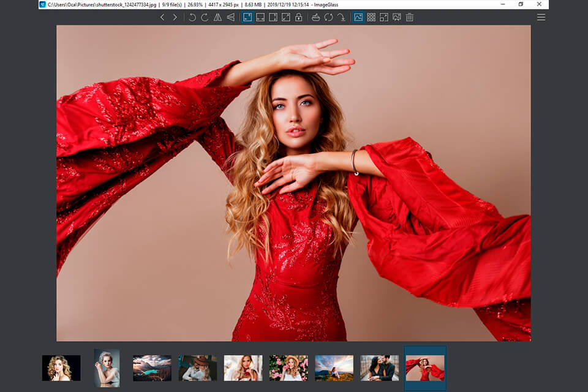Lock the current zoom ratio

click(x=299, y=17)
